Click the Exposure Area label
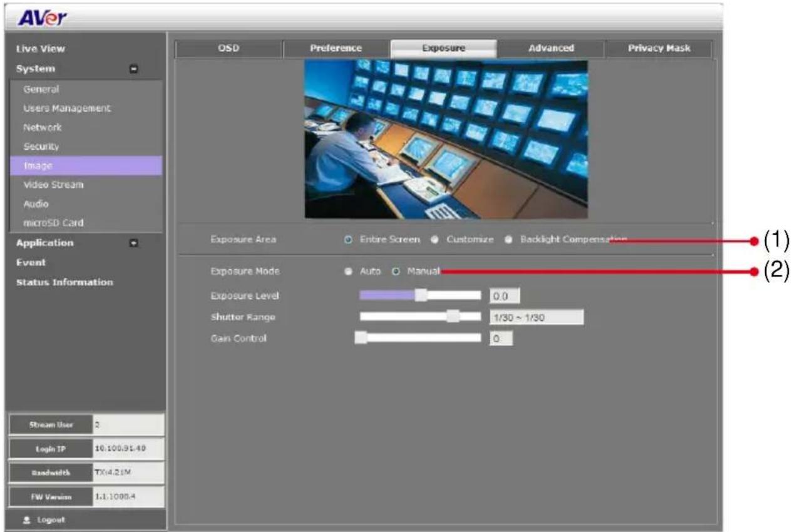Viewport: 795px width, 532px height. coord(244,240)
